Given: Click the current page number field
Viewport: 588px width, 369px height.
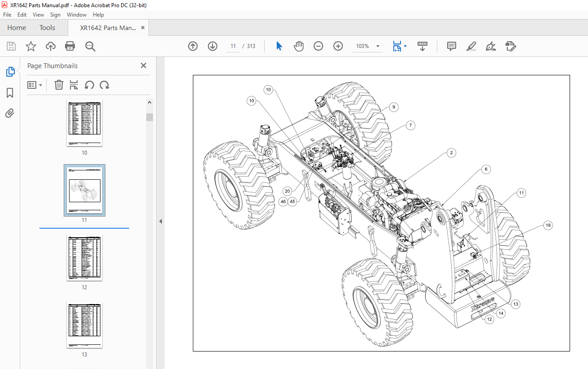Looking at the screenshot, I should point(233,46).
